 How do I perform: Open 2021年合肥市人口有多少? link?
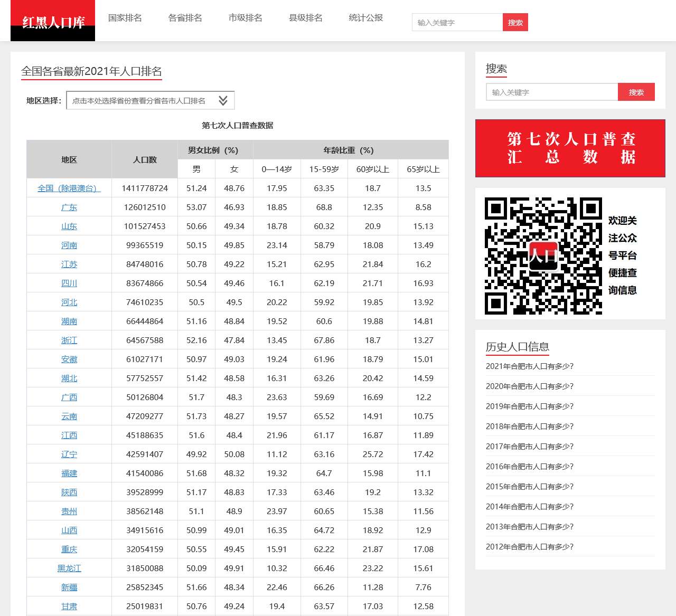(x=530, y=366)
